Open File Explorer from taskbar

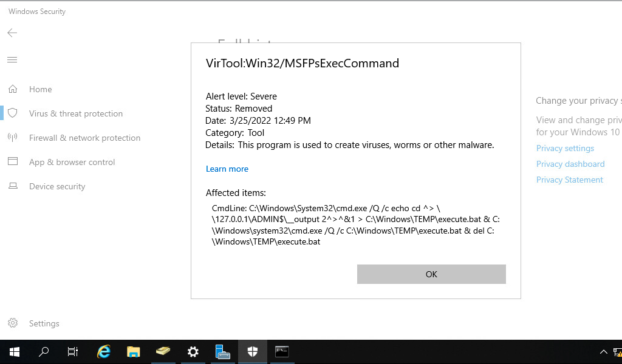point(133,352)
